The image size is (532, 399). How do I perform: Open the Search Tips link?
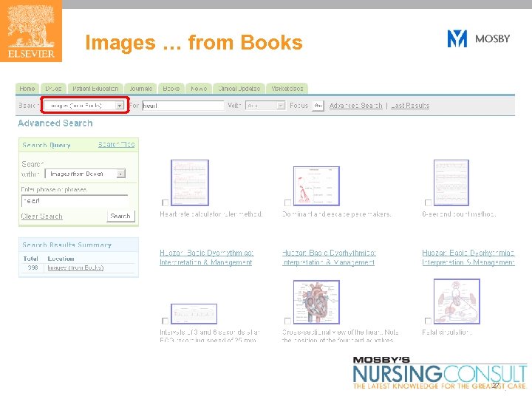[x=117, y=145]
